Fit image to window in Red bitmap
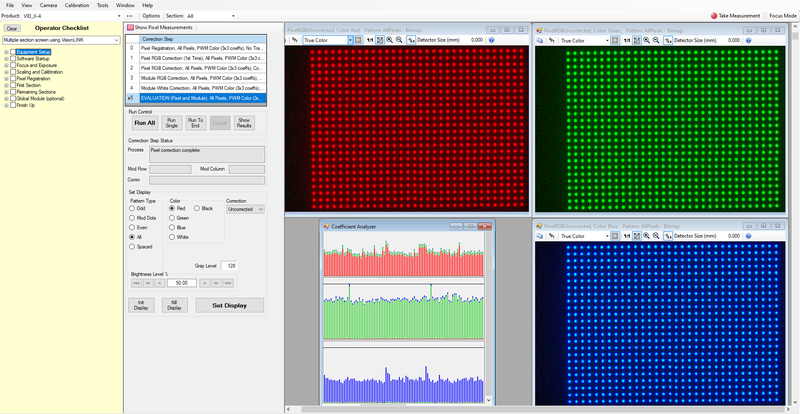800x414 pixels. (x=379, y=40)
